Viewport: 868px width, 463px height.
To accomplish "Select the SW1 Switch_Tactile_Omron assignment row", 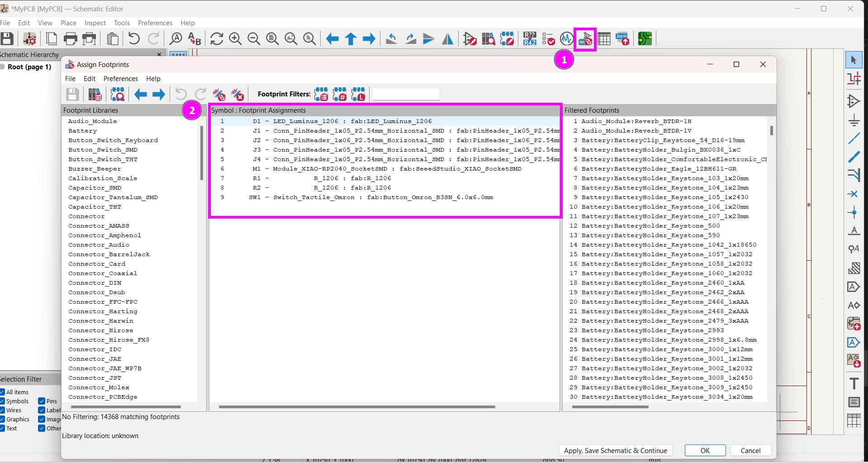I will click(x=384, y=197).
